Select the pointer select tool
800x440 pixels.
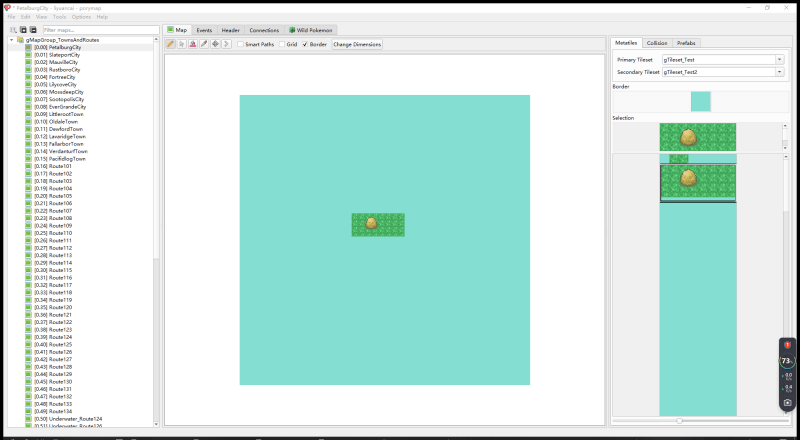182,44
